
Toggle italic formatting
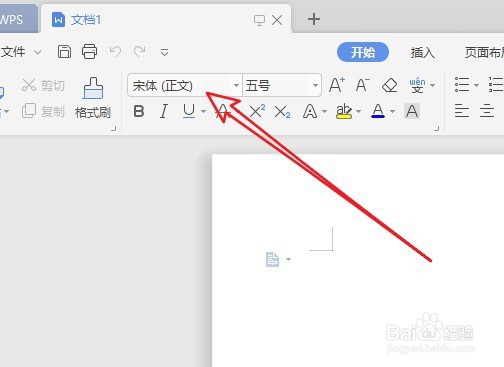click(x=163, y=111)
